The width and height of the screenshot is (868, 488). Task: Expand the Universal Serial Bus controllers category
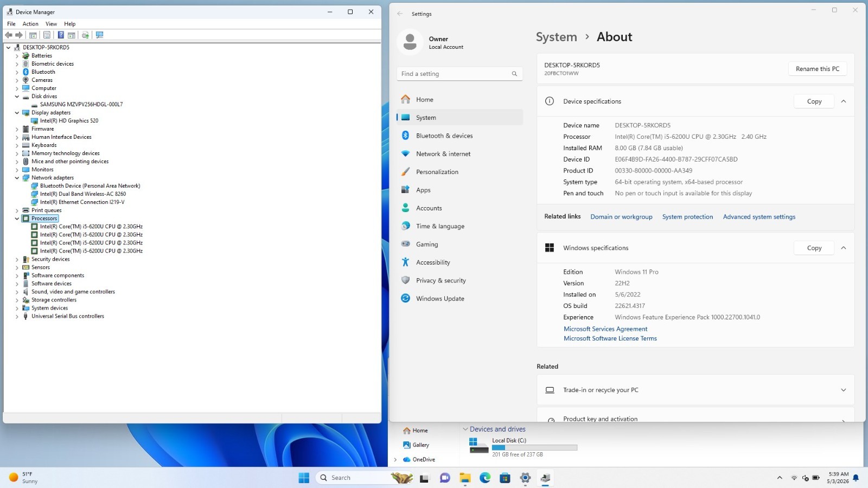pos(17,316)
